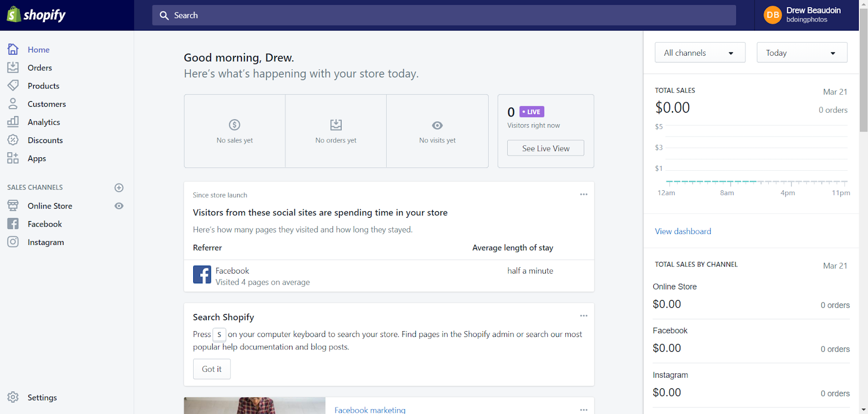Open Orders from the sidebar icon
The image size is (868, 414).
click(x=13, y=68)
